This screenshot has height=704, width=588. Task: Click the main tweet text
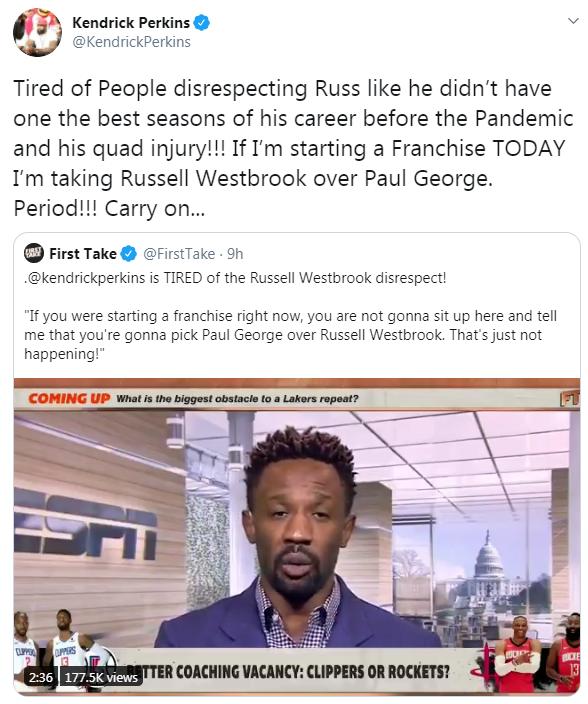click(294, 148)
